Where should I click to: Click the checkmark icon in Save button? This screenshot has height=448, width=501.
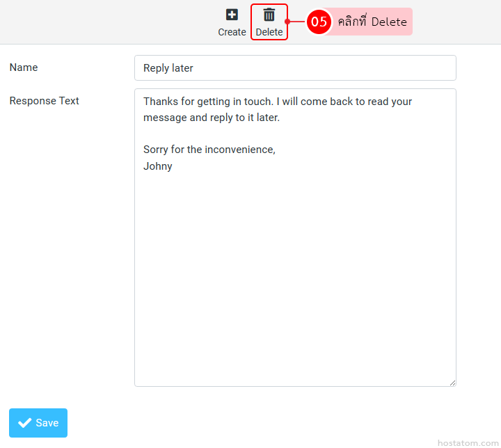[x=25, y=423]
